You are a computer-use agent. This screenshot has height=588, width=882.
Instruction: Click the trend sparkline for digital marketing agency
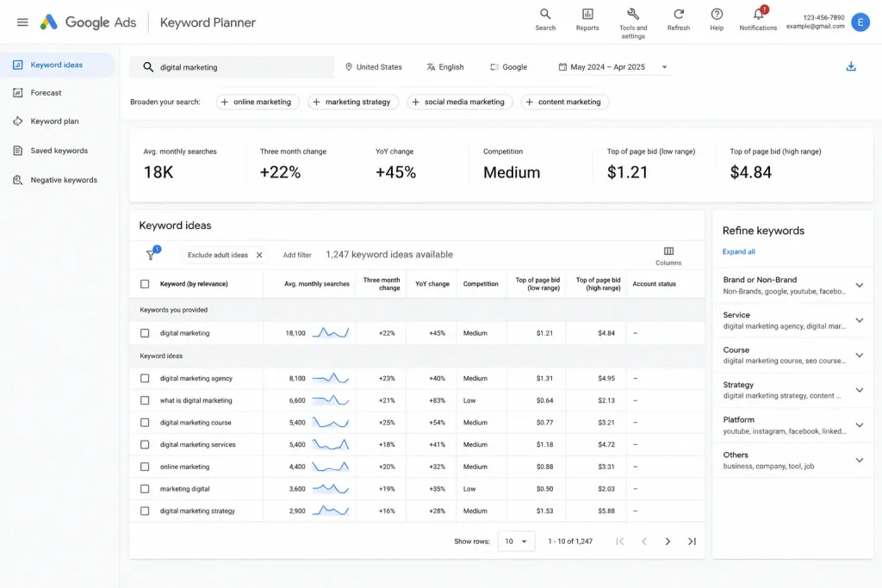(x=331, y=378)
